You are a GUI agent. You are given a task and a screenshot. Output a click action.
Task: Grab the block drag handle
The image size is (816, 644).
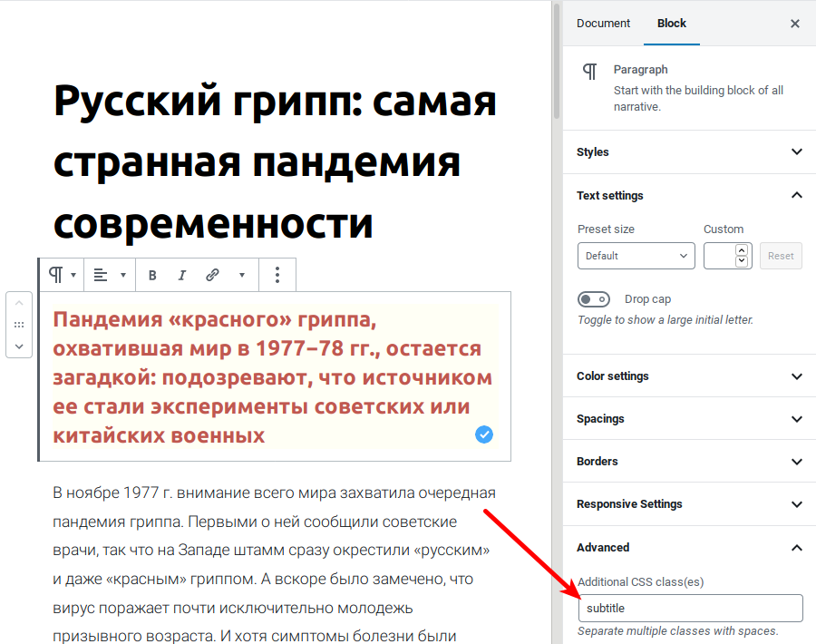pyautogui.click(x=19, y=325)
